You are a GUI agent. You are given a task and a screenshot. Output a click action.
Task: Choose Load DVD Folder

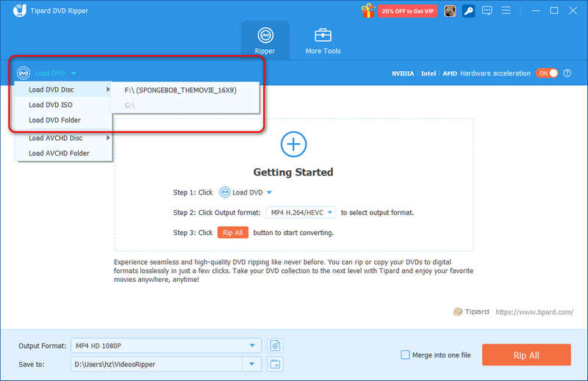63,120
